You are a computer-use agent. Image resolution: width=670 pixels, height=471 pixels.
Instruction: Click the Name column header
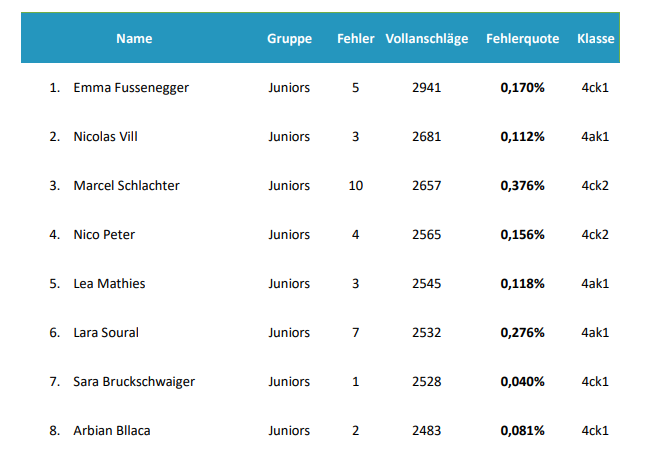click(x=134, y=39)
